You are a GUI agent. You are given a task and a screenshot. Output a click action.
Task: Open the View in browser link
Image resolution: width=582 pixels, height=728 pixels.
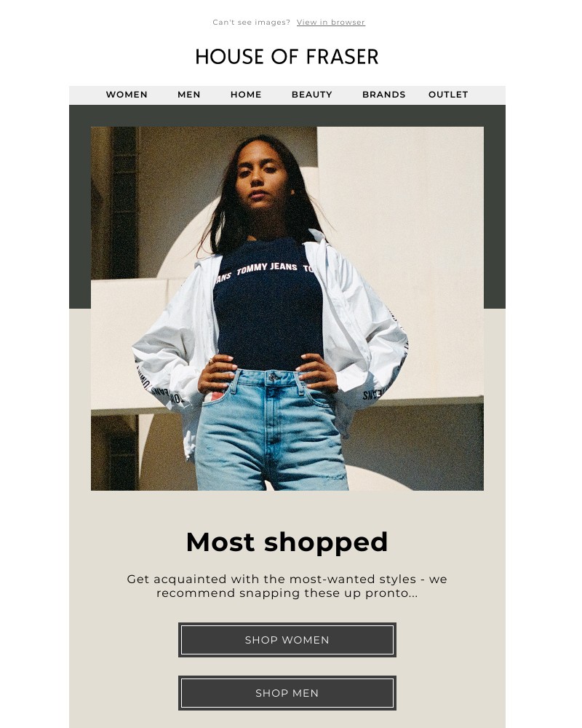click(330, 23)
